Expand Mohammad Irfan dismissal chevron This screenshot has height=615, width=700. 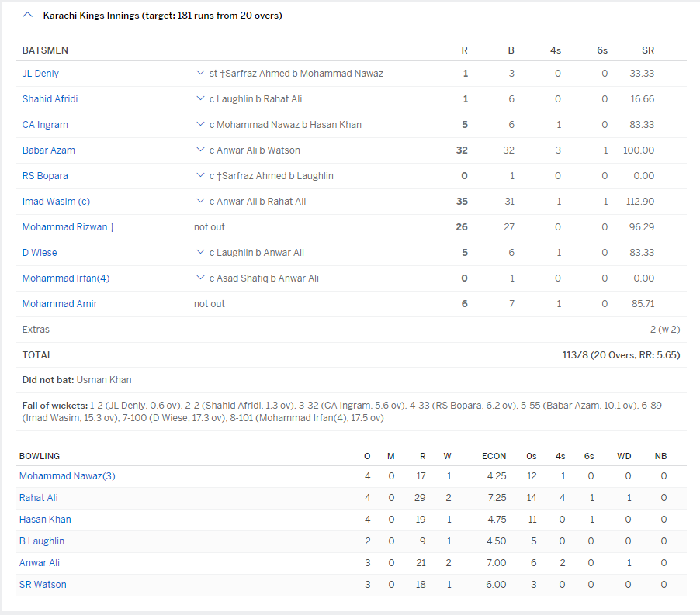coord(200,278)
